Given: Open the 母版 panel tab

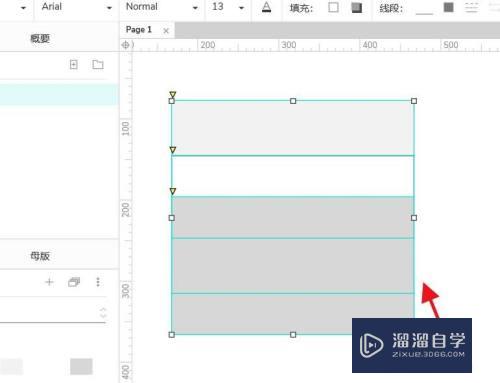Looking at the screenshot, I should (40, 256).
